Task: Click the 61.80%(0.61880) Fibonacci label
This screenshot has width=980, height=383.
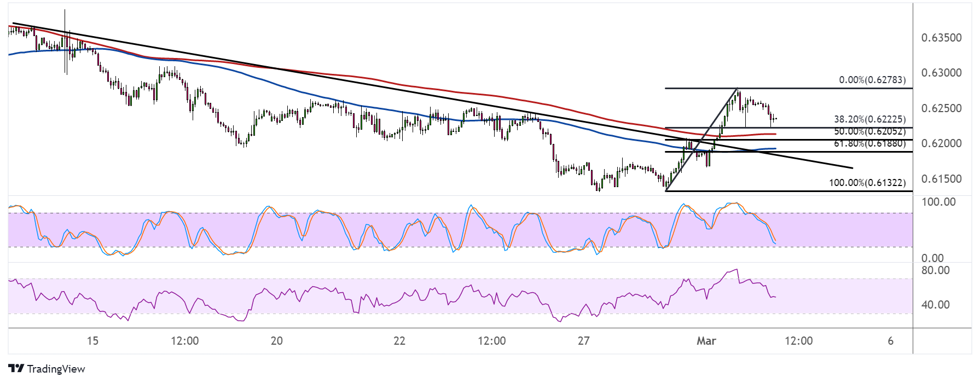Action: (869, 143)
